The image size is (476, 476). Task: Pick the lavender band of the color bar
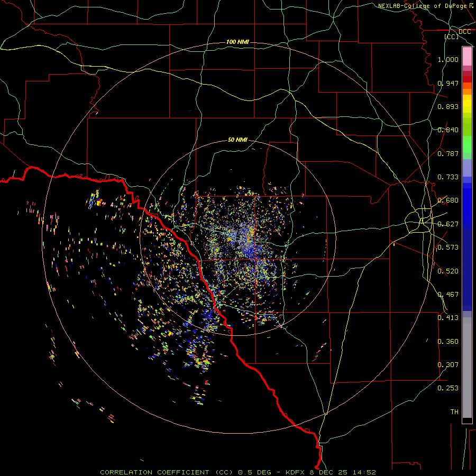click(x=467, y=168)
